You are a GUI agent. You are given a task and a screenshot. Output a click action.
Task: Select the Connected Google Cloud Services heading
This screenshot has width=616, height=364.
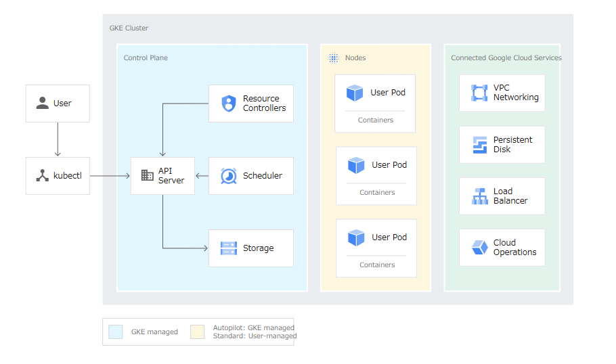506,58
